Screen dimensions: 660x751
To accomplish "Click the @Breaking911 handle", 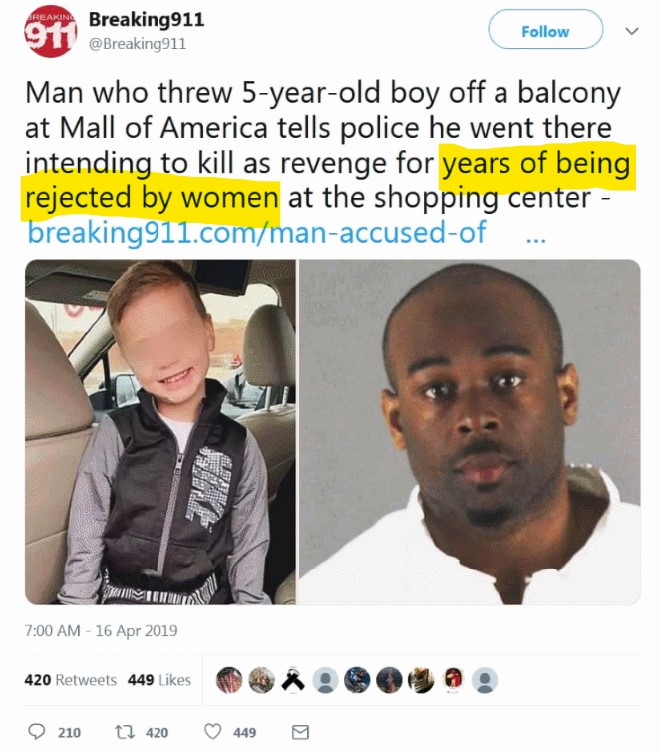I will click(137, 44).
